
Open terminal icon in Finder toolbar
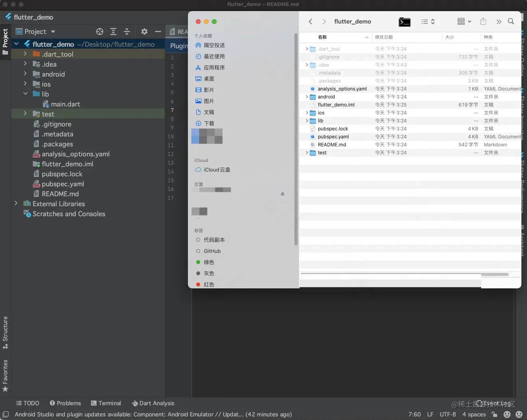pyautogui.click(x=405, y=22)
